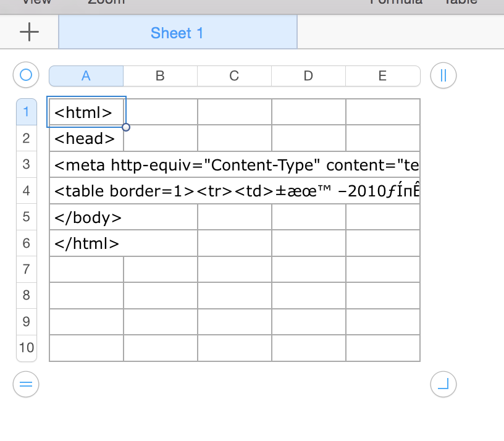Screen dimensions: 504x441
Task: Click the table select circle handle
Action: point(26,75)
